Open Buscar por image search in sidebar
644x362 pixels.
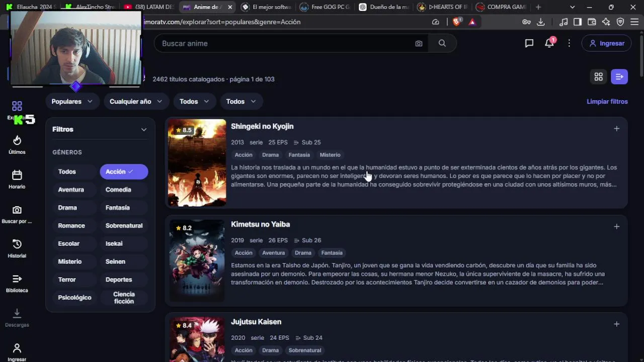click(x=17, y=214)
